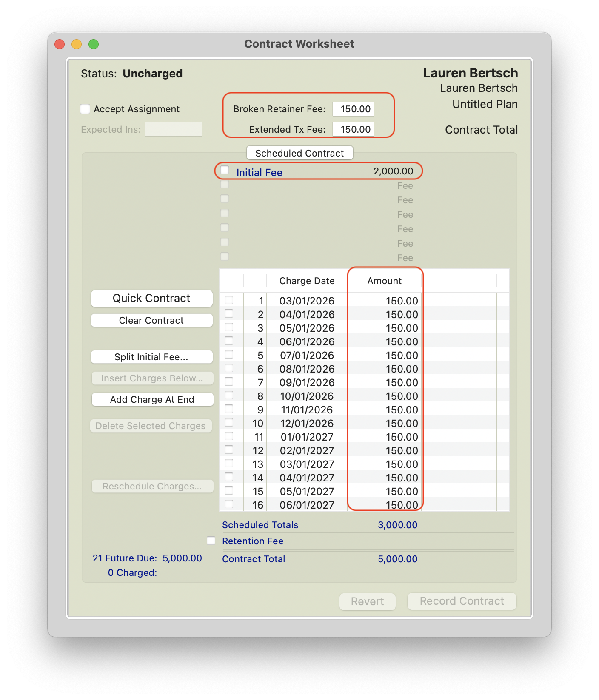
Task: Tick the Initial Fee checkbox
Action: coord(225,170)
